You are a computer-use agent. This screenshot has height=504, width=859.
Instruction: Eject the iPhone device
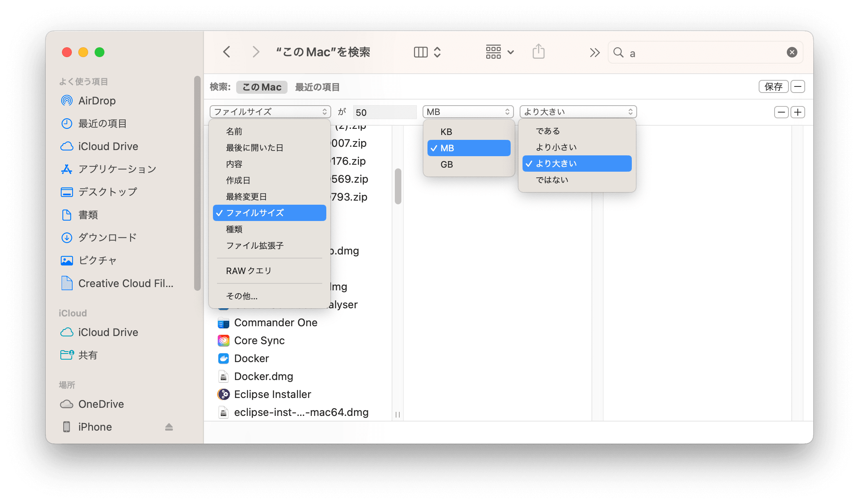pos(169,427)
